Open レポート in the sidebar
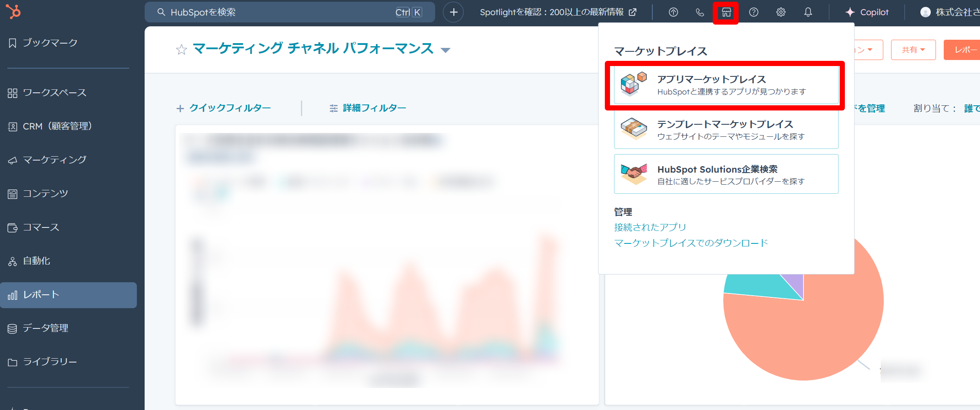980x410 pixels. 68,295
